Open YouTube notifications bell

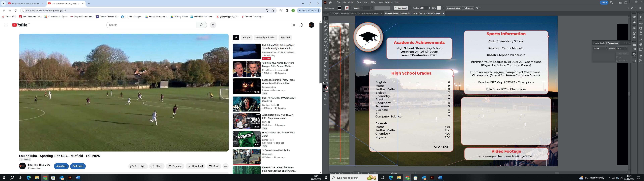click(302, 25)
